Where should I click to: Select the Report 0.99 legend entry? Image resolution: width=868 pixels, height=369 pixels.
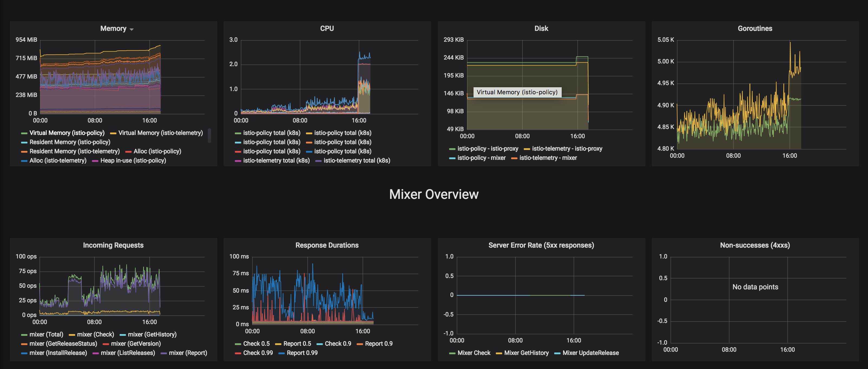302,352
